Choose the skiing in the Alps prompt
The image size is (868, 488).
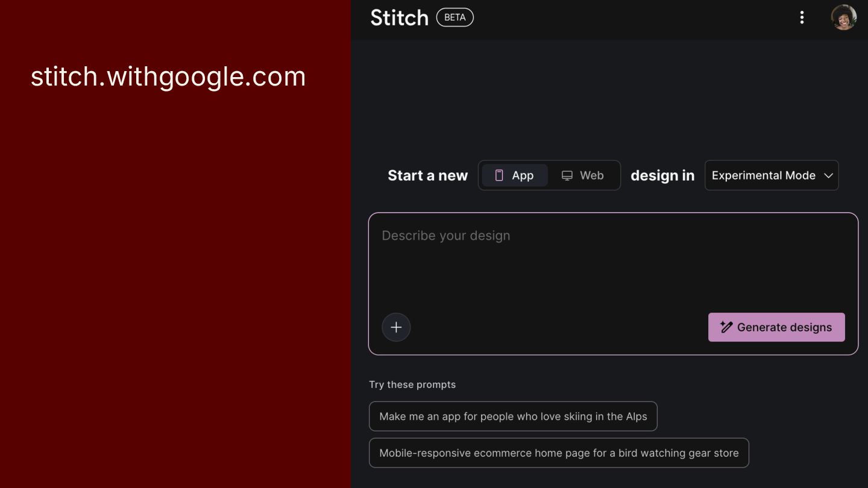(x=513, y=416)
